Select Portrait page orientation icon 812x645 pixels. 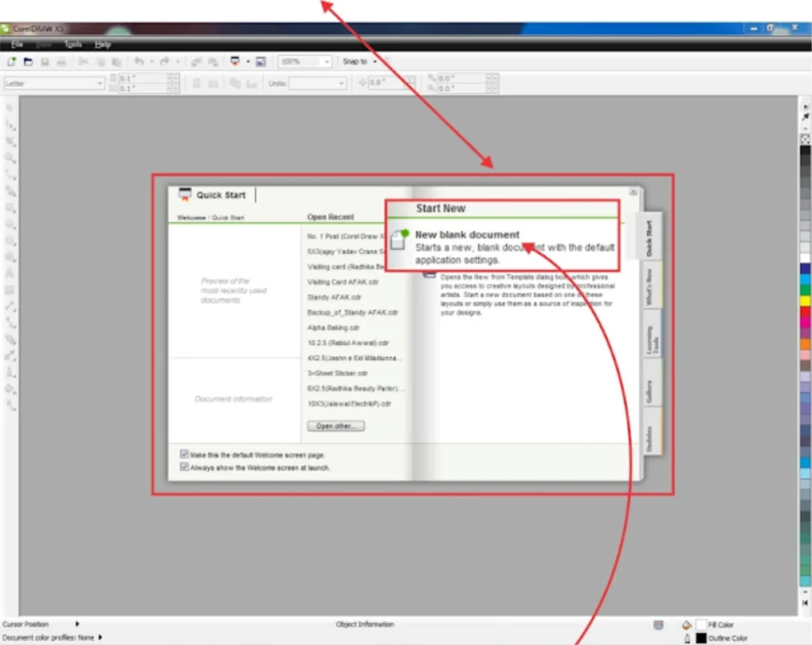pyautogui.click(x=197, y=83)
